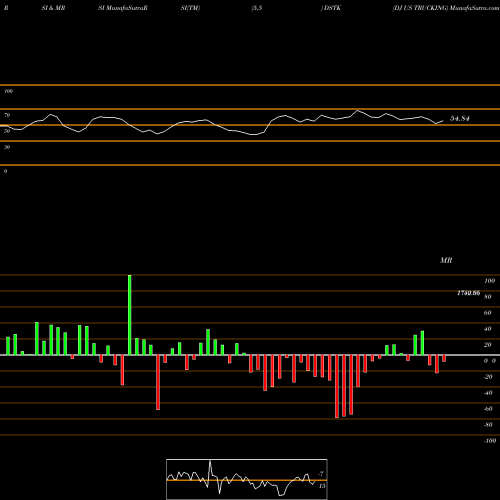Click the RSI axis label 100 on left
Image resolution: width=500 pixels, height=500 pixels.
(x=8, y=91)
